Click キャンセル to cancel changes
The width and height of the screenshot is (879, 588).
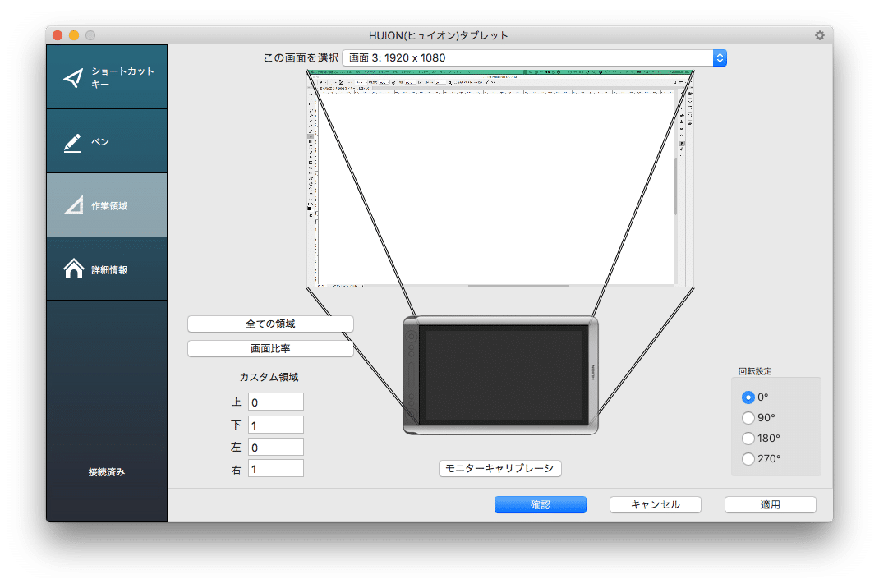tap(655, 504)
